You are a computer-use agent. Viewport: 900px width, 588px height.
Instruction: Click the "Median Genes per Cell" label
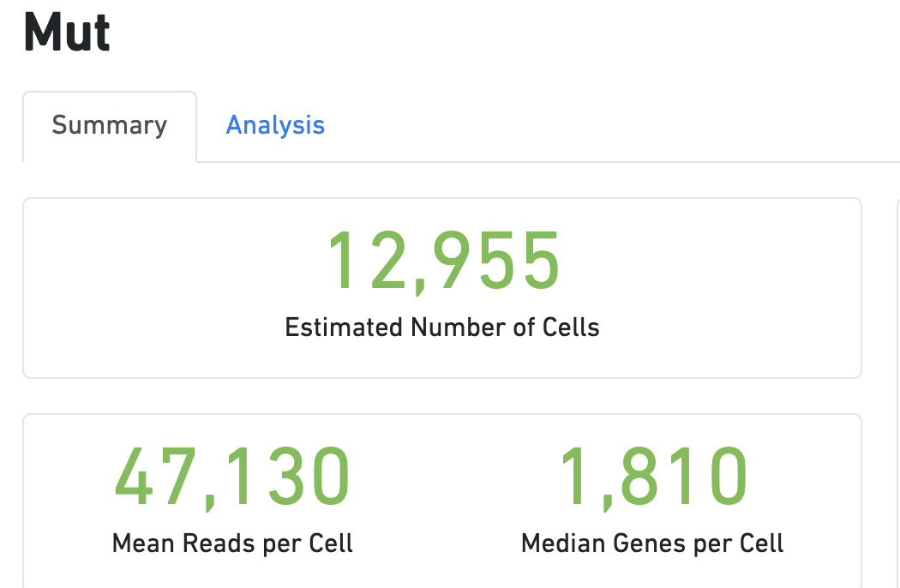pyautogui.click(x=653, y=543)
